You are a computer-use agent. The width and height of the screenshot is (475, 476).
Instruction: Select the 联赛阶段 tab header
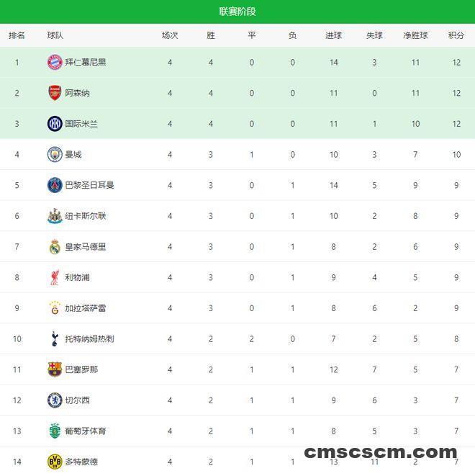tap(237, 12)
